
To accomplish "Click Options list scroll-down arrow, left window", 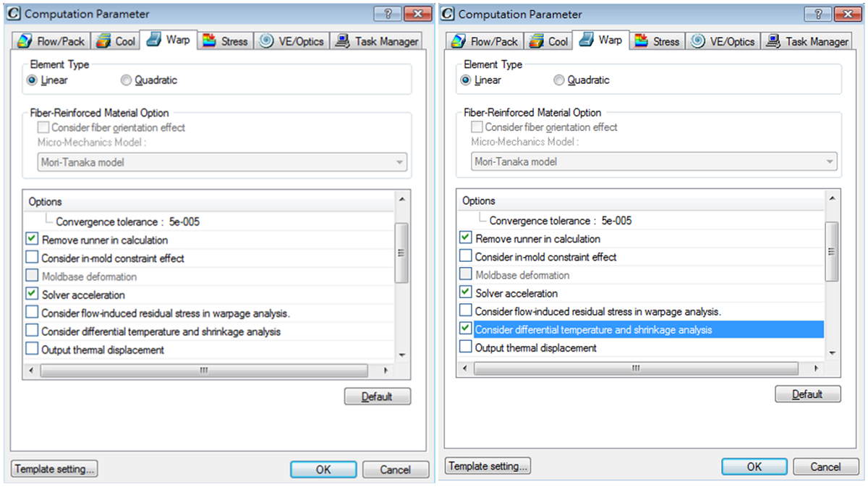I will click(402, 355).
